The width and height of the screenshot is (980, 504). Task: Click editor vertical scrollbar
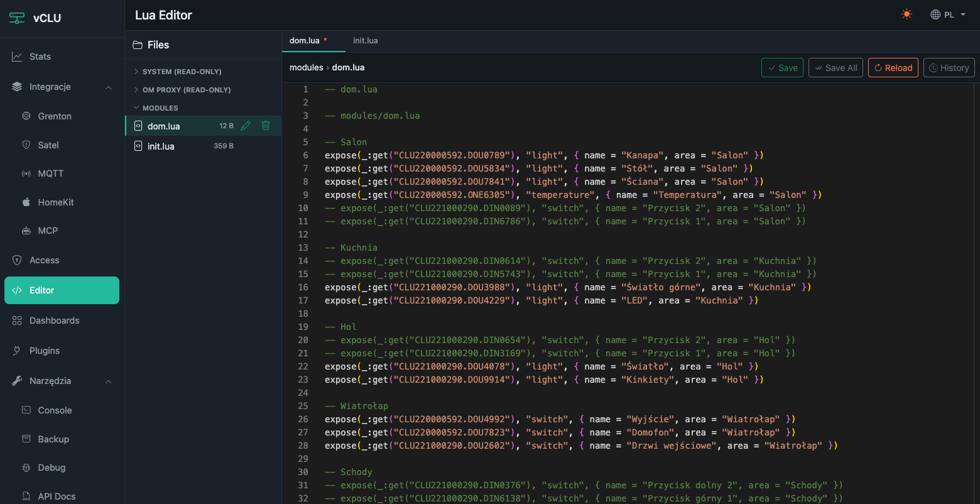coord(976,293)
